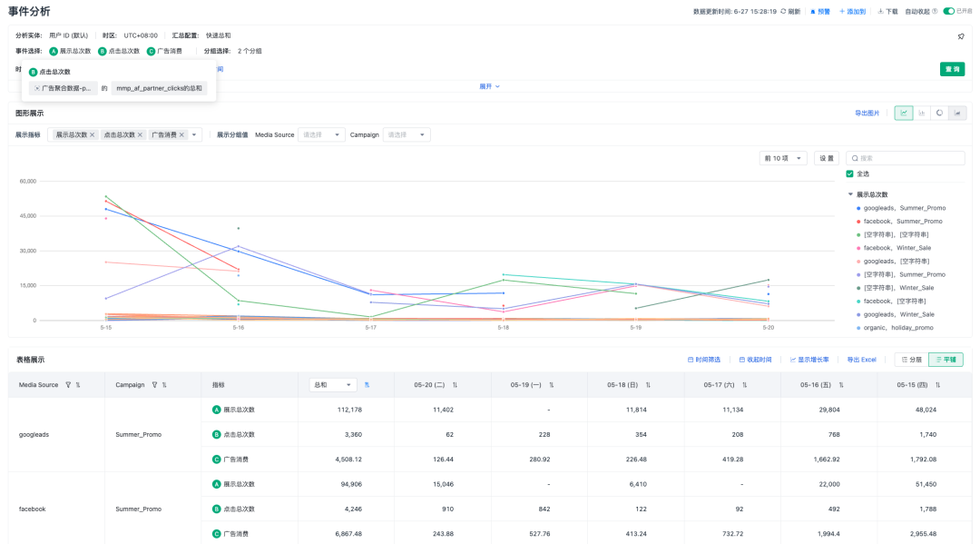
Task: Sort the 05-15 (四) column
Action: point(937,385)
